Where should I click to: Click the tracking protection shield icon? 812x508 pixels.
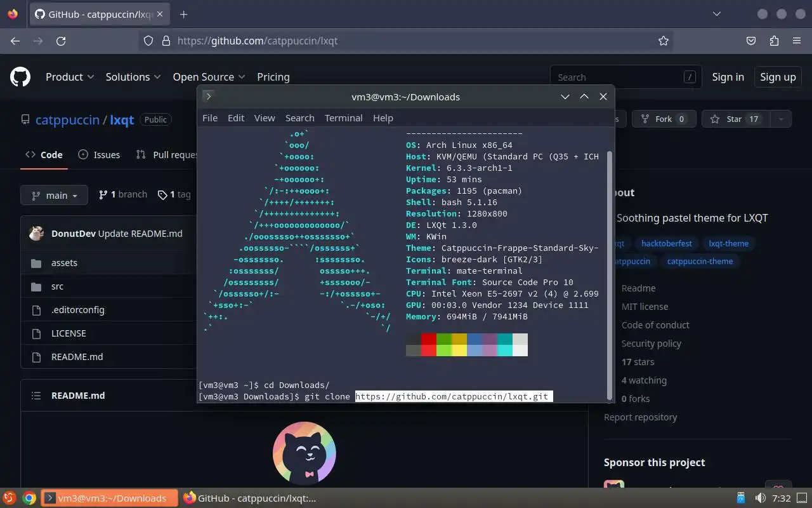[148, 41]
